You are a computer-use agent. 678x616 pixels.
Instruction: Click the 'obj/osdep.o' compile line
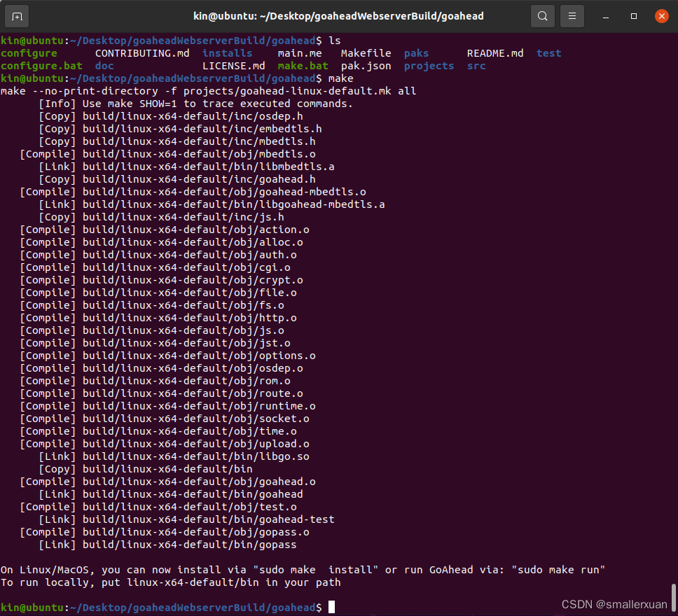point(161,368)
